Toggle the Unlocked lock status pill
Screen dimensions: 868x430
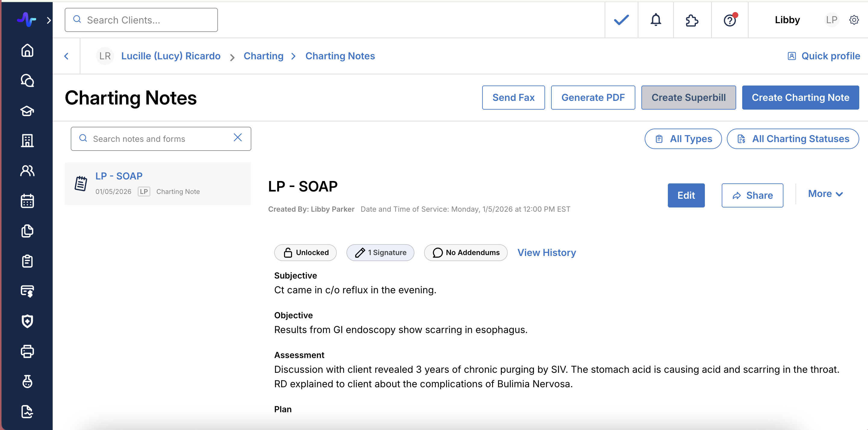point(305,253)
